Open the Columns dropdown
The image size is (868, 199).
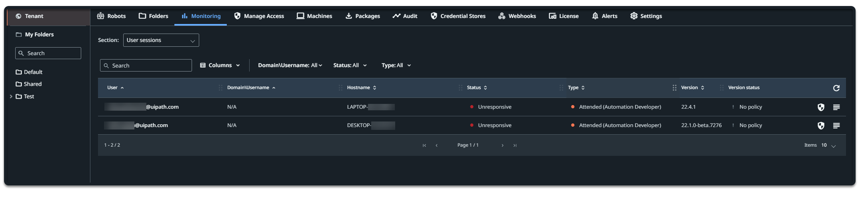tap(220, 65)
